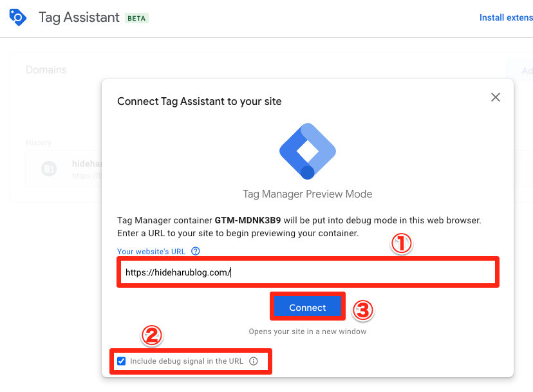Image resolution: width=533 pixels, height=392 pixels.
Task: Click the dialog title Connect Tag Assistant
Action: (199, 101)
